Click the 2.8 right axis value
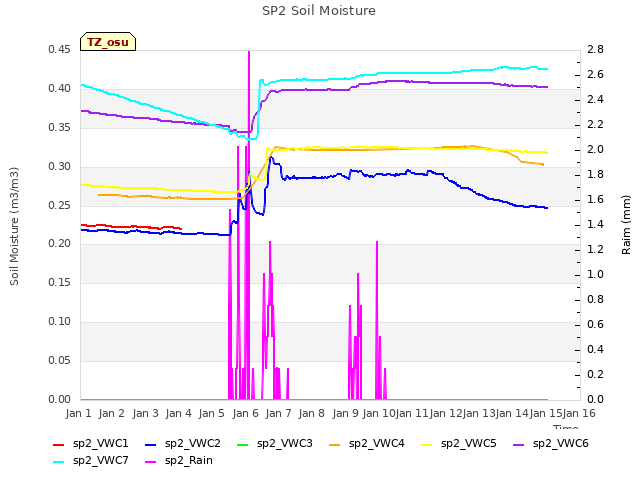This screenshot has width=640, height=480. 596,49
